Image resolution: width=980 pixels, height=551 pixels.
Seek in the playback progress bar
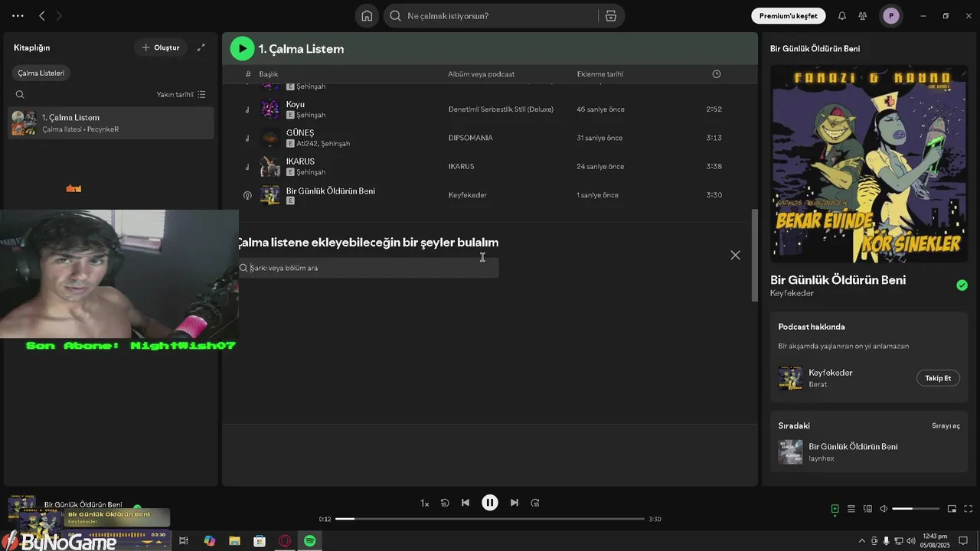tap(490, 519)
